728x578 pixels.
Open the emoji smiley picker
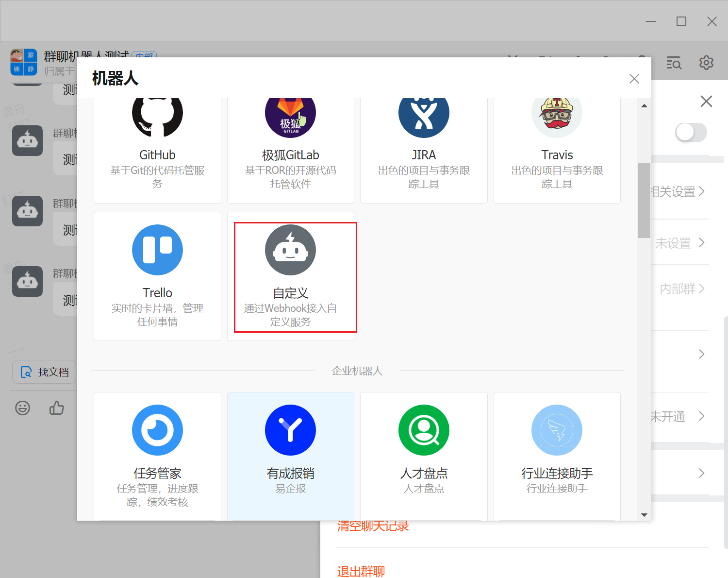[22, 408]
